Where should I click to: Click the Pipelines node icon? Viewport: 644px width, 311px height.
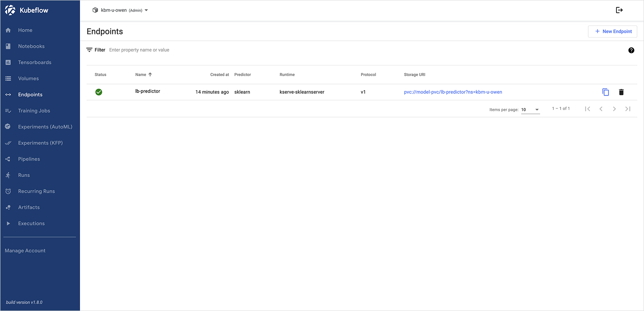coord(8,159)
